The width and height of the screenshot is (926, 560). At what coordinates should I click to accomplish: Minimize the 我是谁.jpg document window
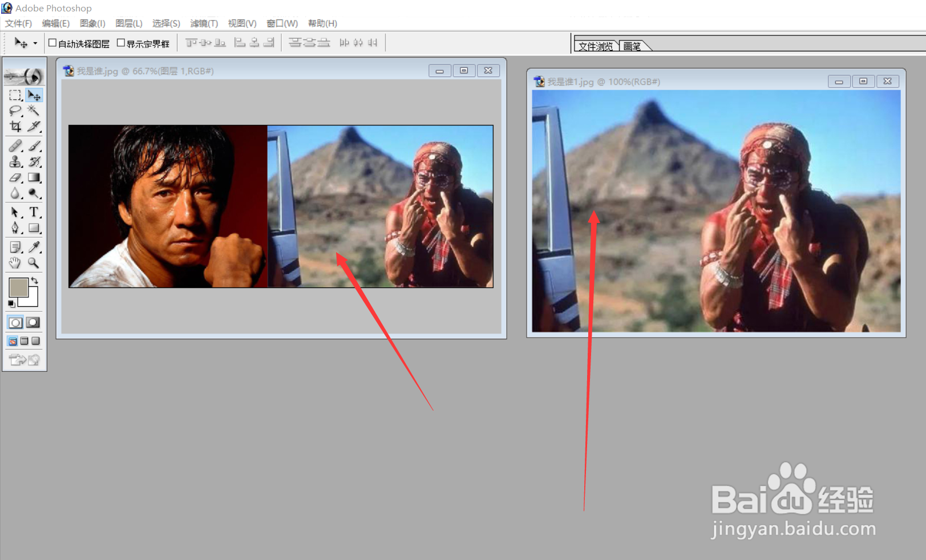[x=439, y=71]
